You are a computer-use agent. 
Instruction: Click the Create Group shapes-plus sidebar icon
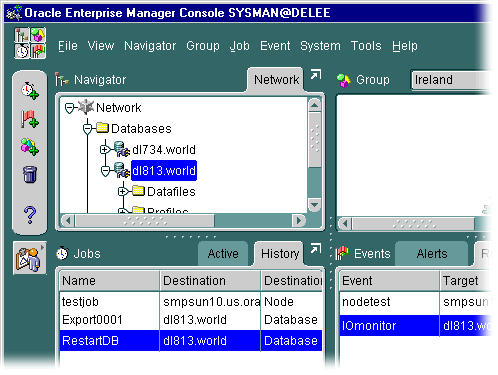30,147
